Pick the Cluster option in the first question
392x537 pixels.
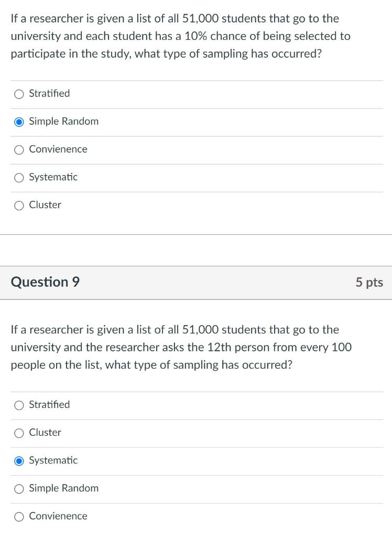[19, 205]
